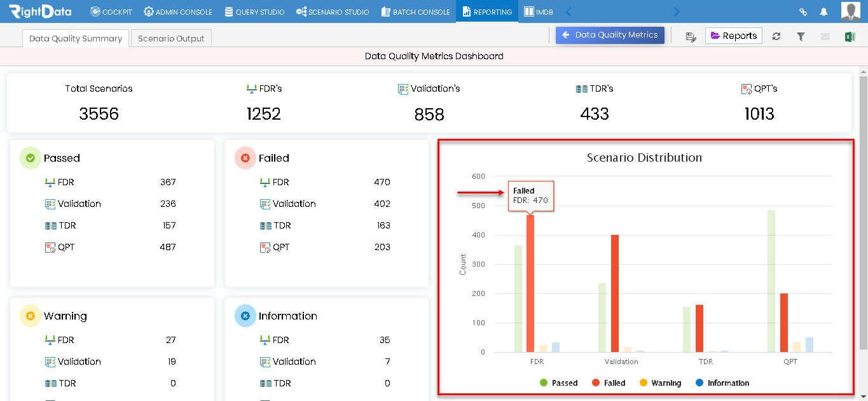Click the refresh icon in toolbar

[776, 36]
